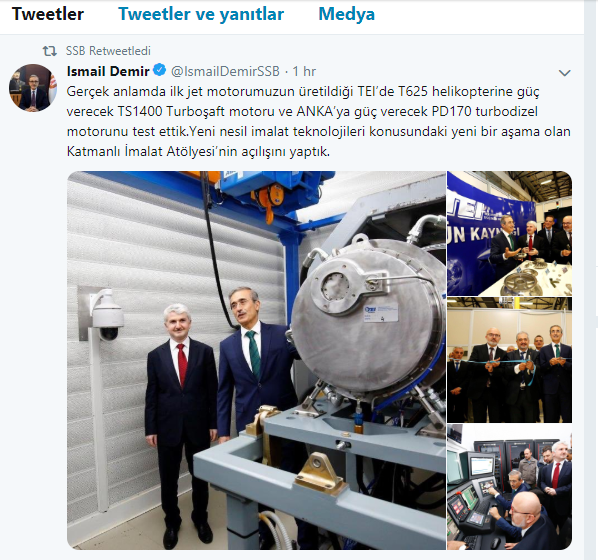Open the TEI booth photo thumbnail

[510, 233]
